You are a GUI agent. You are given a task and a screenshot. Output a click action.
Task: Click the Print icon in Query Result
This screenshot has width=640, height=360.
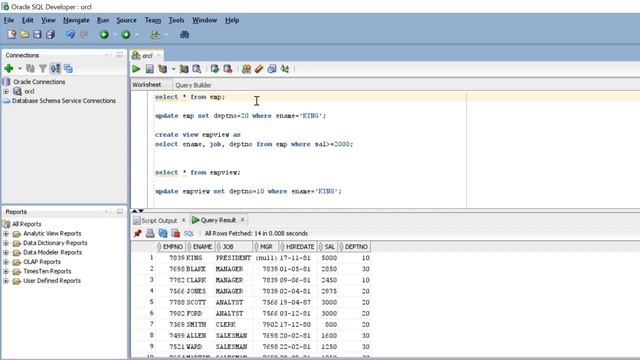point(150,233)
